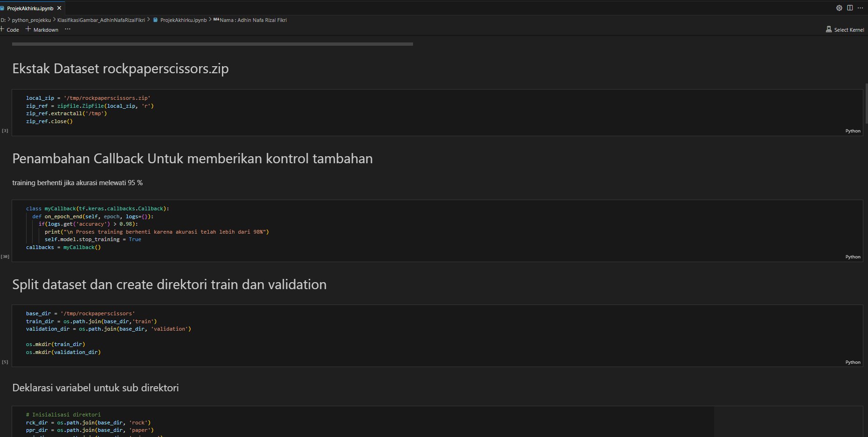Open the 'Nama : Adhin Nafa Rizal Fikri' breadcrumb

click(253, 20)
